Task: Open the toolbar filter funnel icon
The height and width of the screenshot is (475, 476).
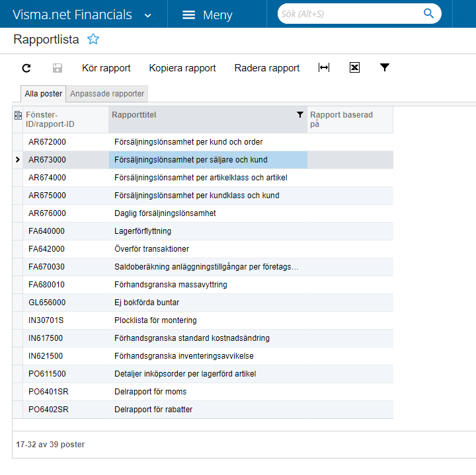Action: click(385, 68)
